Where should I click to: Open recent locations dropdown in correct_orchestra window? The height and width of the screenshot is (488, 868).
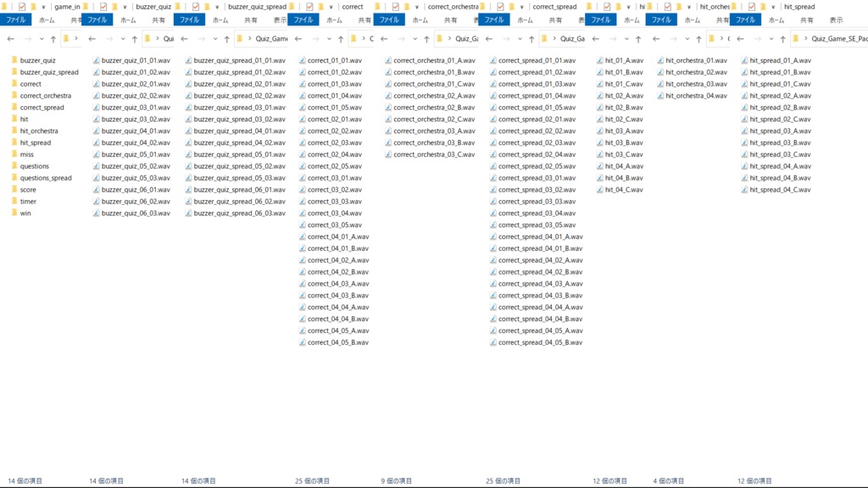(415, 39)
